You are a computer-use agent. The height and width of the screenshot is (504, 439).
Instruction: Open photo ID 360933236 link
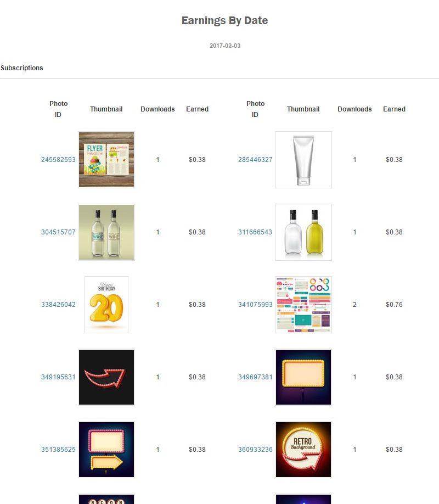[255, 450]
